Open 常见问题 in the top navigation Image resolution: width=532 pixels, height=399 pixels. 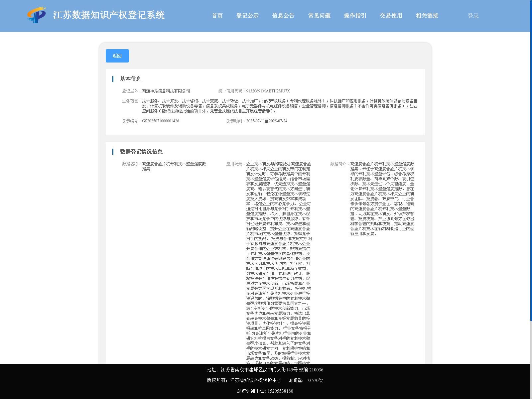click(319, 16)
